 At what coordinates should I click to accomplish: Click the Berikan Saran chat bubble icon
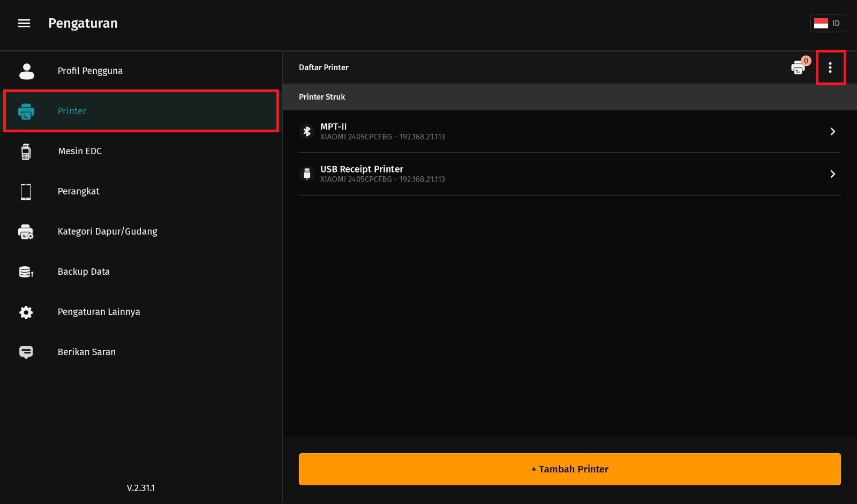(26, 352)
